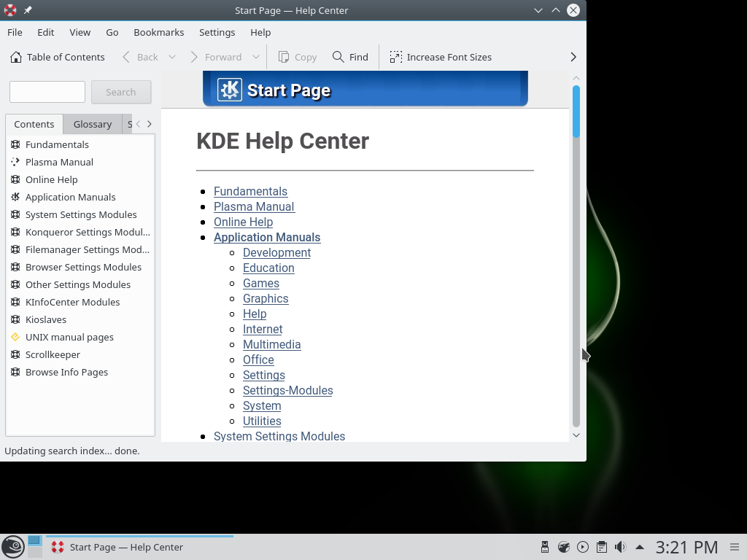Switch to the Glossary tab
Viewport: 747px width, 560px height.
point(93,124)
